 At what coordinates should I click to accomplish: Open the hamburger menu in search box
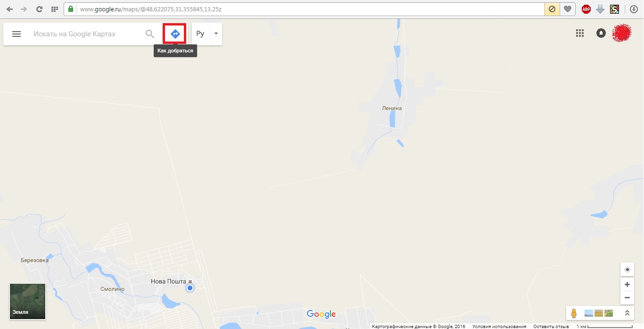17,34
